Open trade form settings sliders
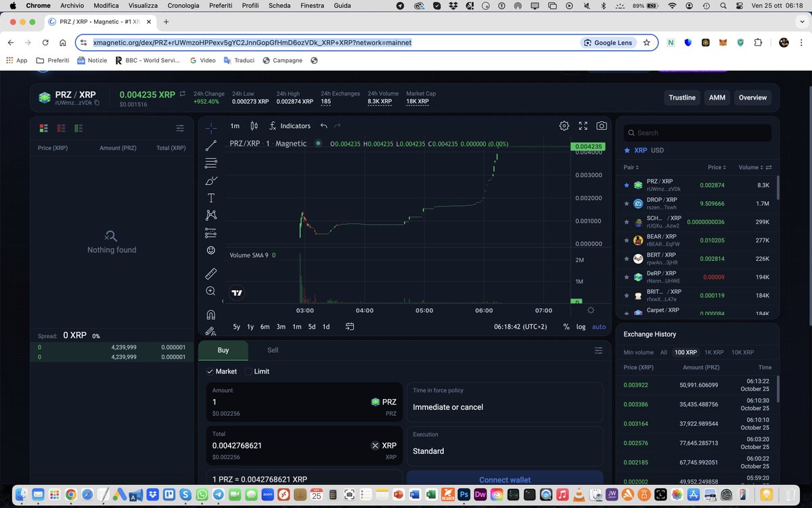This screenshot has height=508, width=812. pyautogui.click(x=598, y=351)
